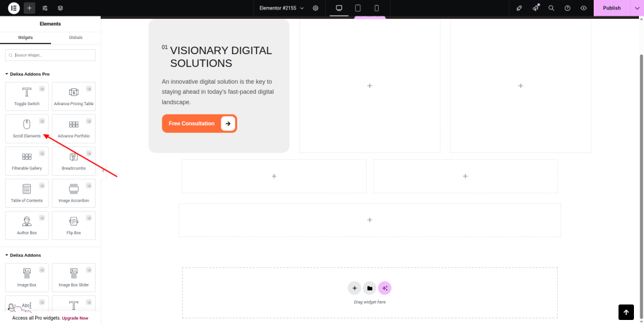Switch to tablet preview mode
This screenshot has width=644, height=325.
(x=358, y=8)
